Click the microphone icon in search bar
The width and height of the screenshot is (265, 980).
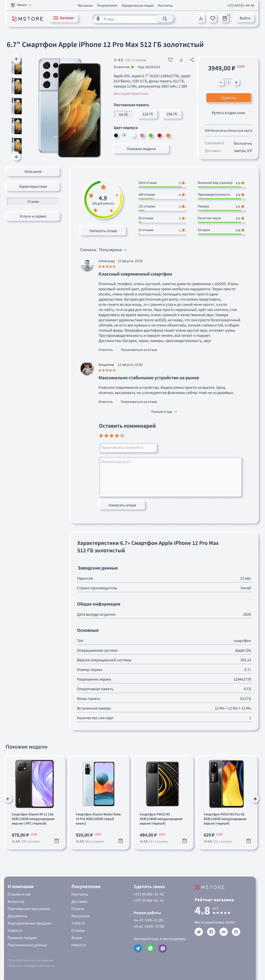coord(98,19)
